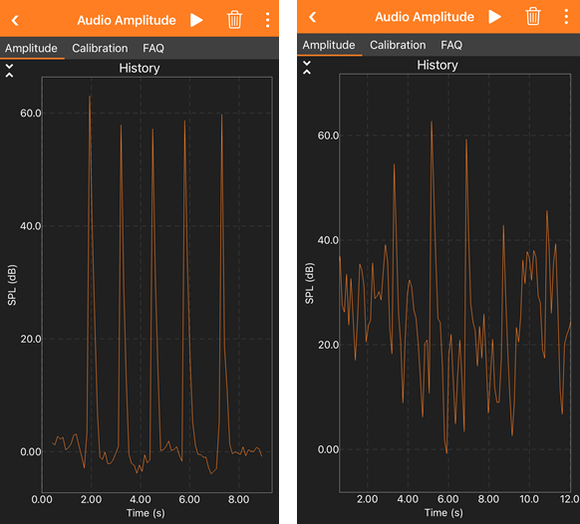Screen dimensions: 580x524
Task: Click the left screen's History title
Action: pos(139,68)
